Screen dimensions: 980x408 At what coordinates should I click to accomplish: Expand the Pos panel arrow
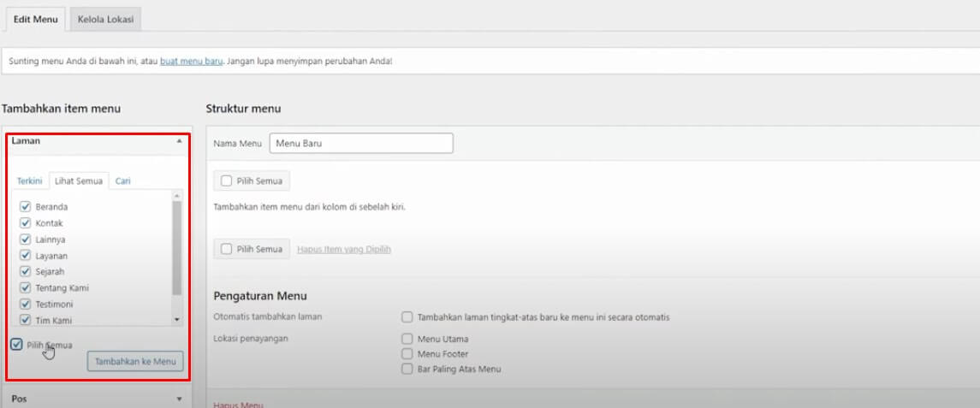(180, 399)
